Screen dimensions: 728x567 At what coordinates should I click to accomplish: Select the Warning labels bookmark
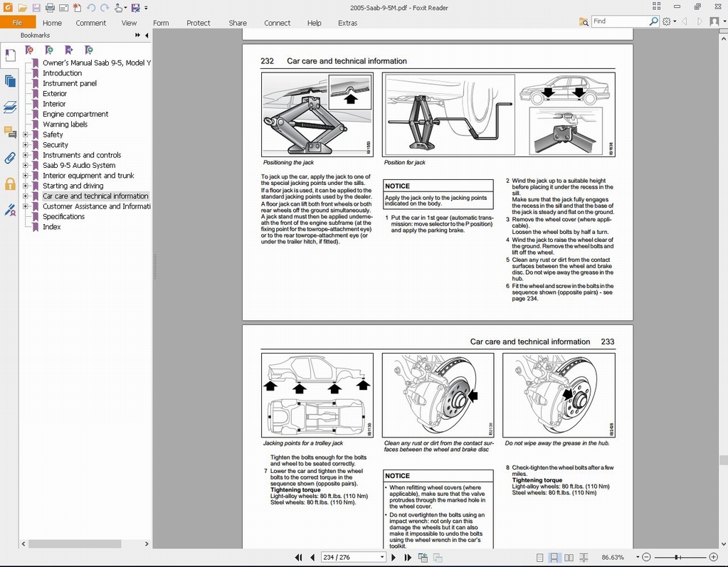click(x=65, y=124)
